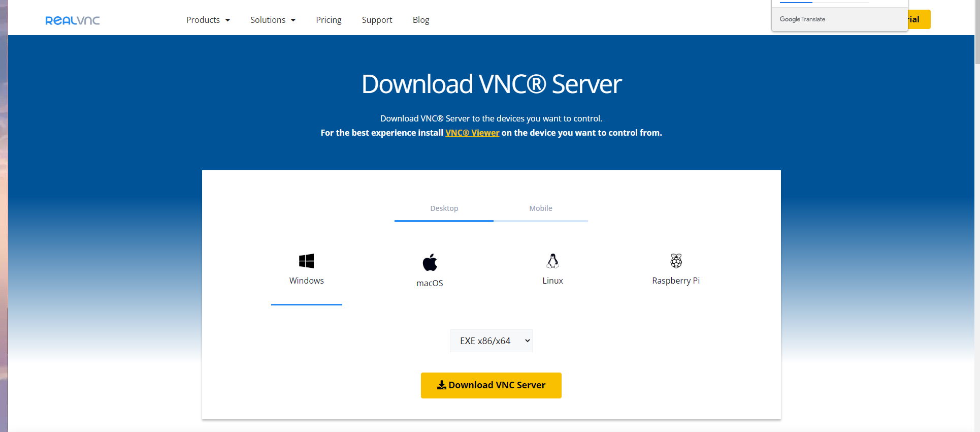Switch to the Desktop tab

tap(444, 208)
